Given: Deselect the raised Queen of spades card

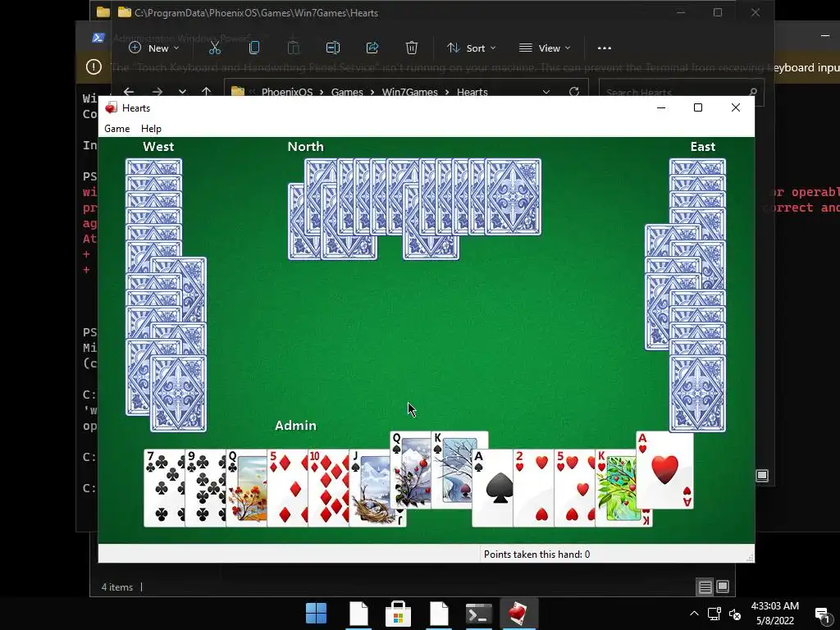Looking at the screenshot, I should tap(410, 470).
